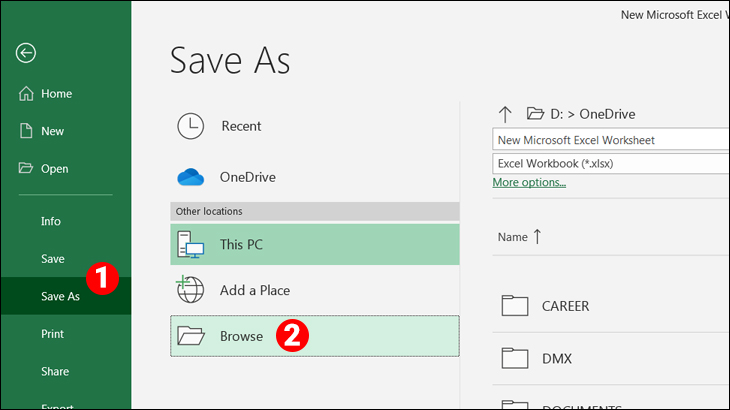Screen dimensions: 730x410
Task: Click the back arrow circle icon
Action: coord(26,53)
